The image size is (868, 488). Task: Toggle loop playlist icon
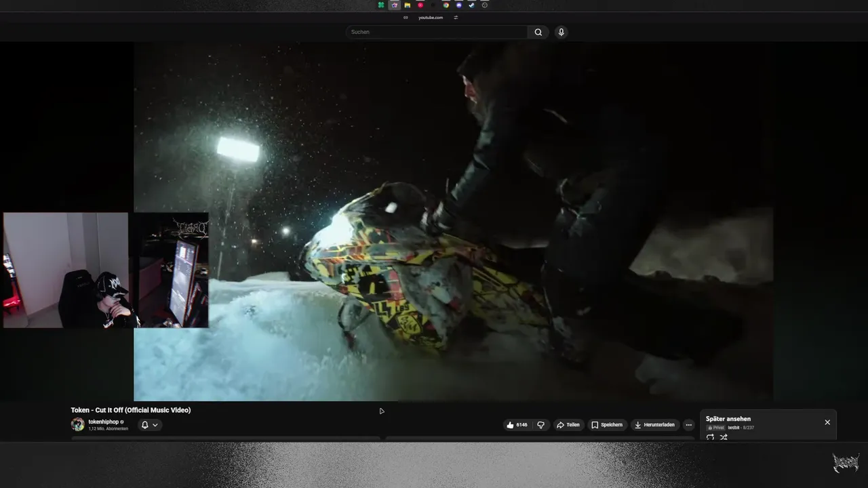(710, 437)
